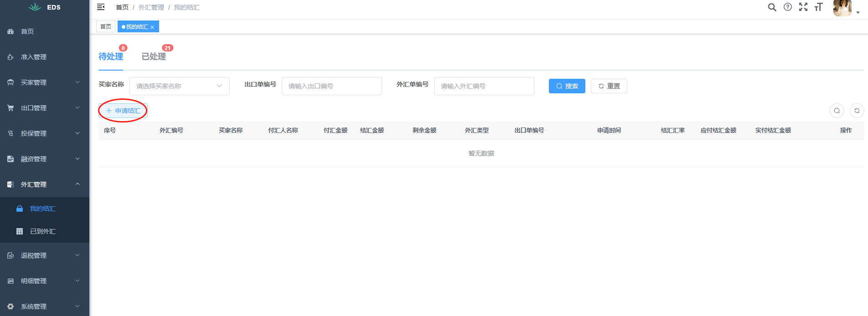868x316 pixels.
Task: Expand the 出口管理 menu chevron
Action: pyautogui.click(x=77, y=108)
